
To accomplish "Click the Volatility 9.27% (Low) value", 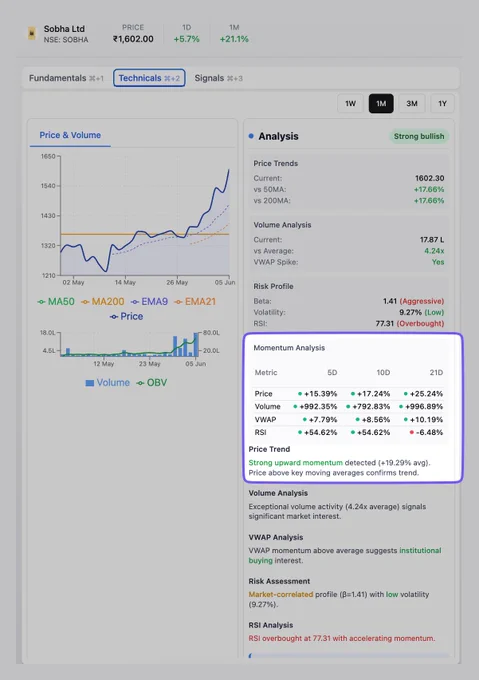I will tap(421, 312).
